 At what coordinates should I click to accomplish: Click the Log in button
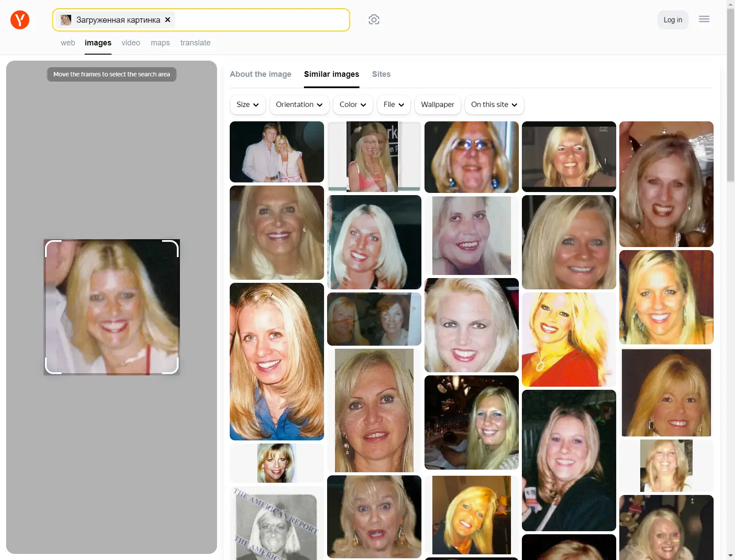click(x=673, y=20)
